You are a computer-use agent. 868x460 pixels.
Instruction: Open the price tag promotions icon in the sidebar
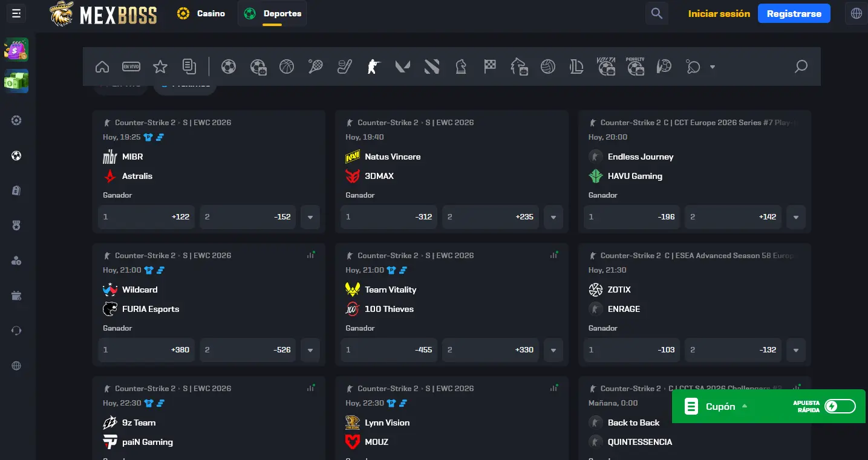tap(16, 190)
